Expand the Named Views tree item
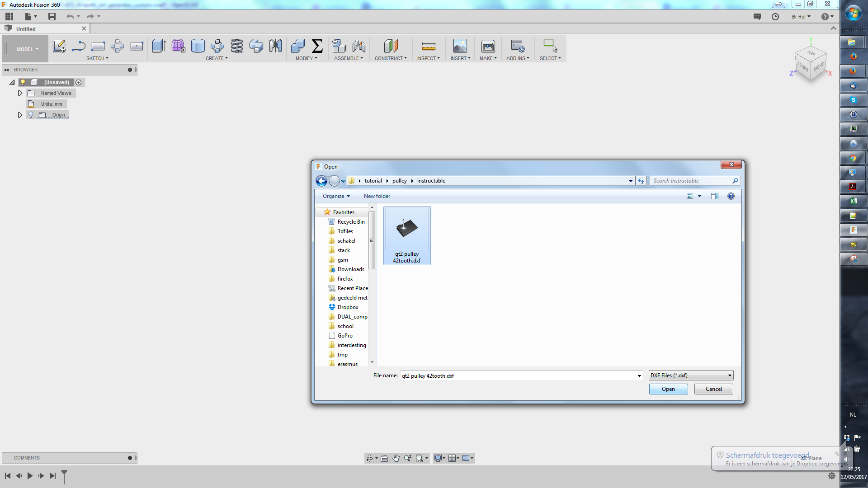868x488 pixels. point(20,93)
